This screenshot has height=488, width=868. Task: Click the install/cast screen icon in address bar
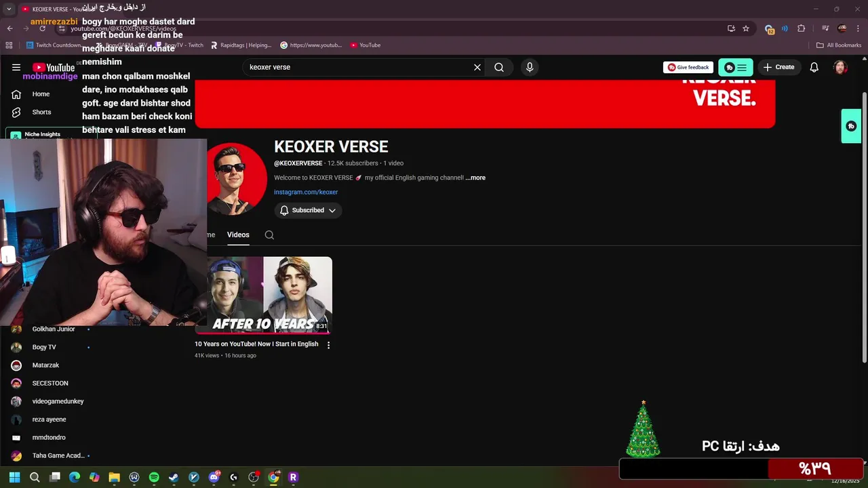[731, 28]
